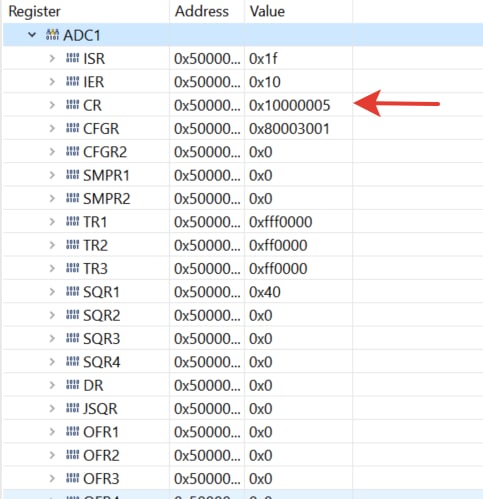
Task: Expand the OFR3 register fields
Action: [x=52, y=478]
